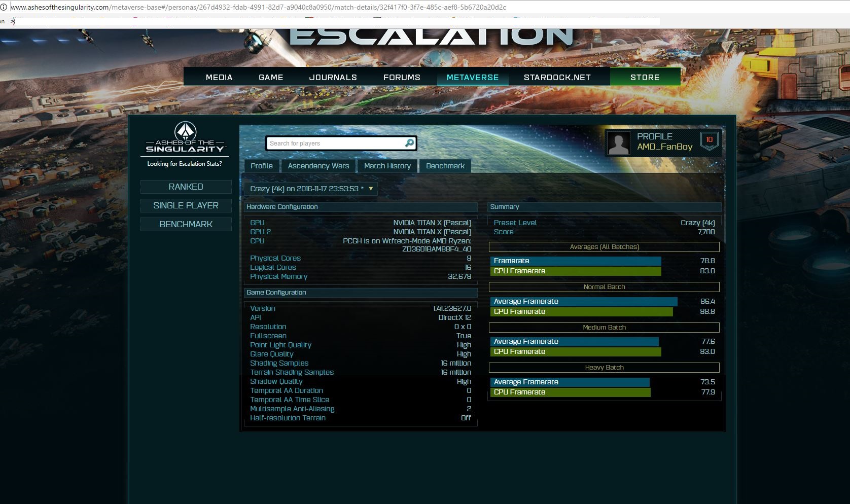
Task: Click the Heavy Batch heading
Action: (x=604, y=368)
